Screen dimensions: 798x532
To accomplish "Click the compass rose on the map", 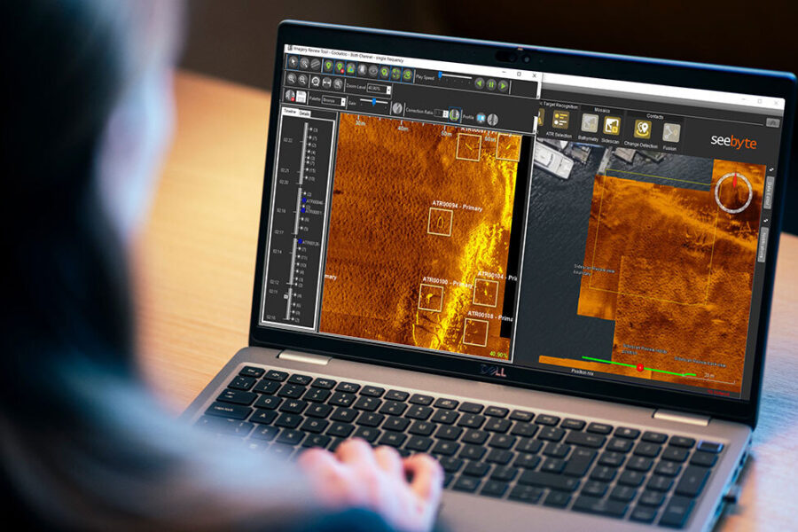I will tap(733, 192).
